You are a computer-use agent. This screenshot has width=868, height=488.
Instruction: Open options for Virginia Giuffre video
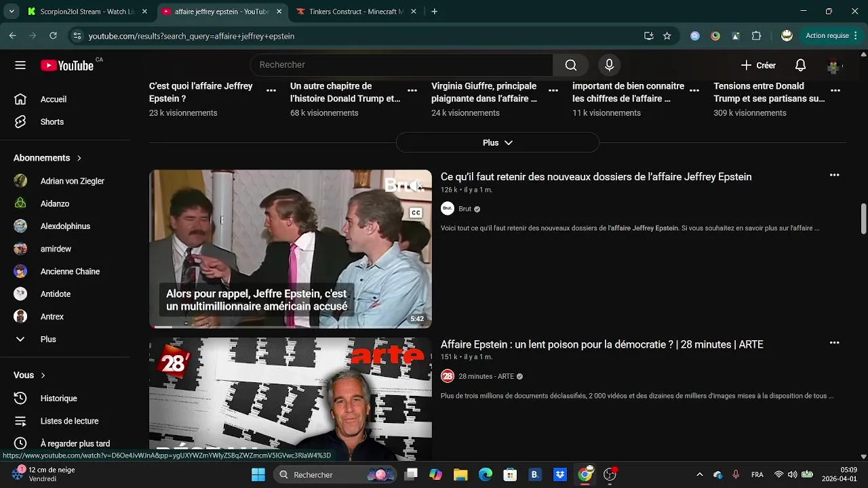click(x=553, y=90)
